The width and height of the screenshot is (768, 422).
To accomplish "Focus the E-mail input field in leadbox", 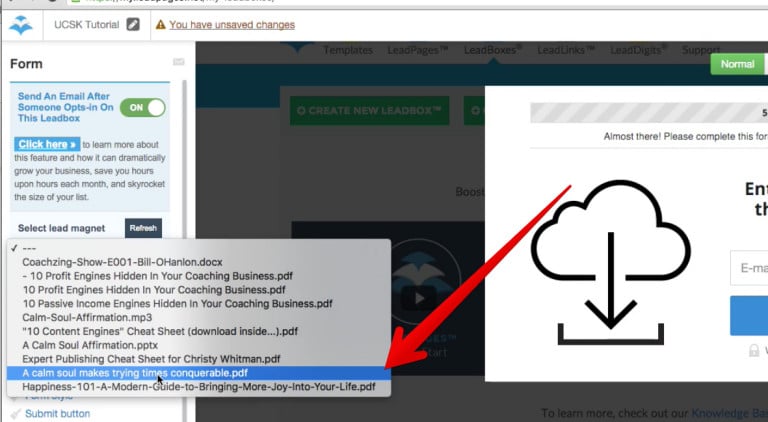I will (749, 268).
